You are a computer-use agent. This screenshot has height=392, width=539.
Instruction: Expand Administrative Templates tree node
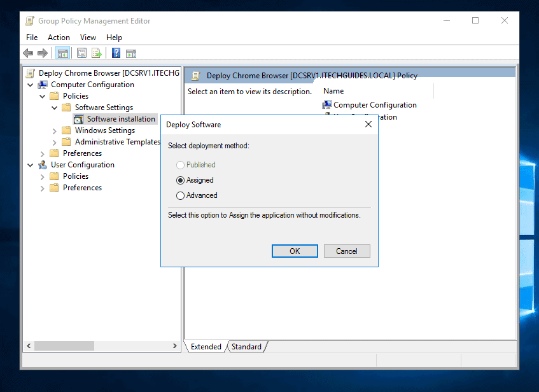tap(54, 143)
